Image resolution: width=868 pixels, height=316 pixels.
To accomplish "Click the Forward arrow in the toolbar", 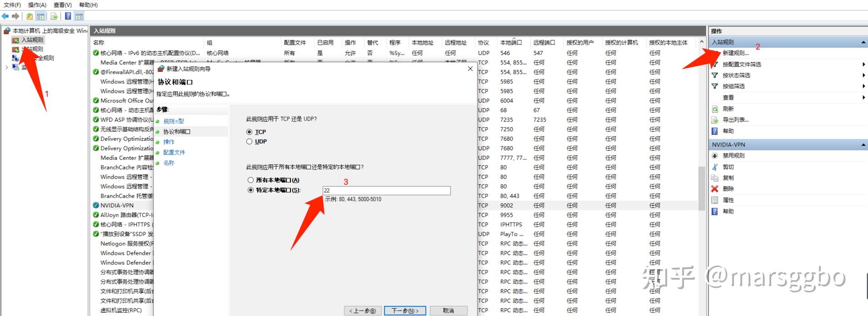I will point(15,16).
